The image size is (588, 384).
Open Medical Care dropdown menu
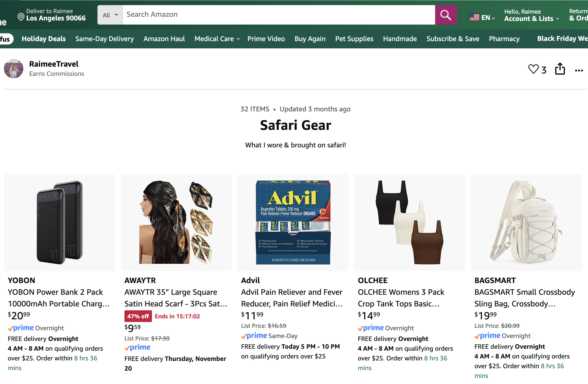pos(217,39)
